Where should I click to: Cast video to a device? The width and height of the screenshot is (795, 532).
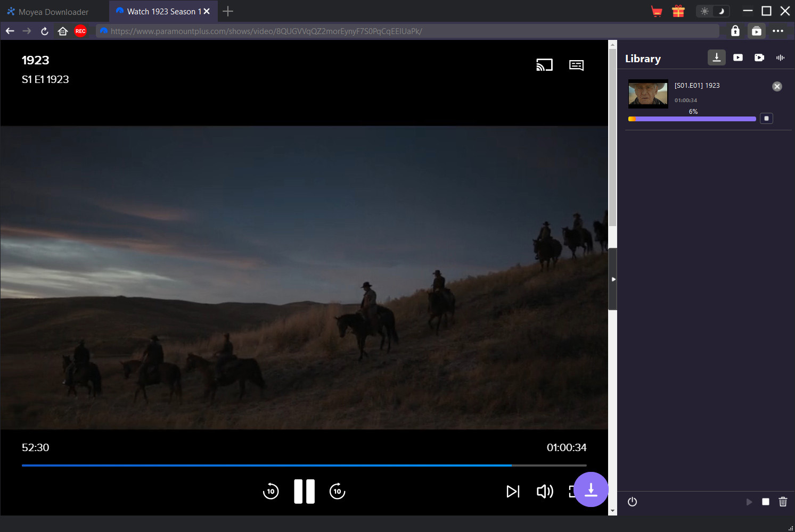(x=544, y=65)
